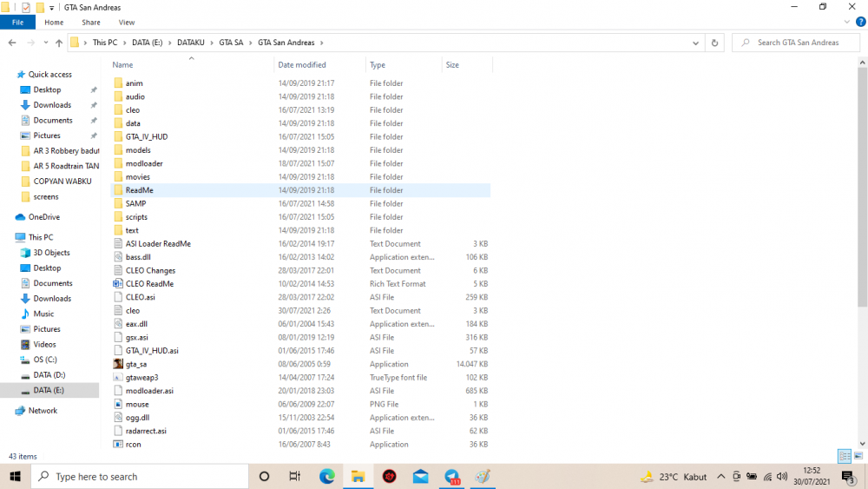
Task: Click the Search GTA San Andreas box
Action: (x=798, y=43)
